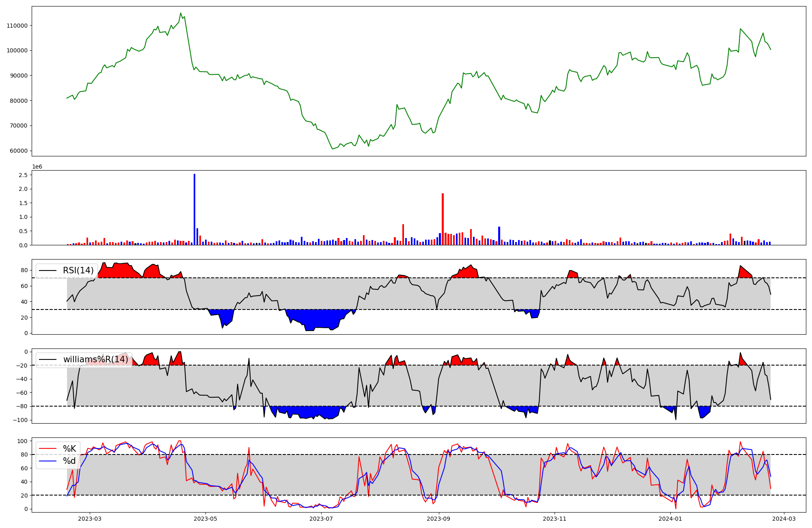Viewport: 812px width, 528px height.
Task: Click the tallest blue volume bar
Action: point(194,209)
